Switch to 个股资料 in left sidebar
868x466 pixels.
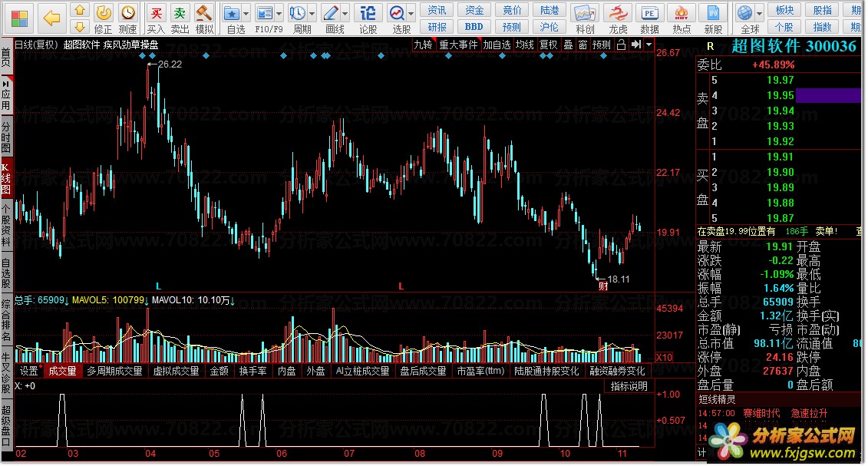[5, 225]
